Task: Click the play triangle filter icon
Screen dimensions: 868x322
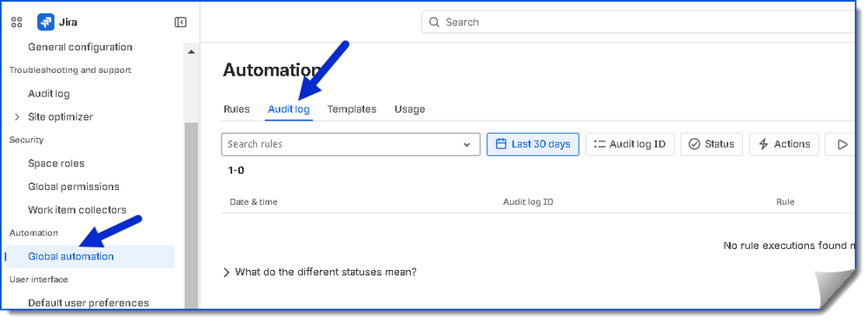Action: pyautogui.click(x=842, y=144)
